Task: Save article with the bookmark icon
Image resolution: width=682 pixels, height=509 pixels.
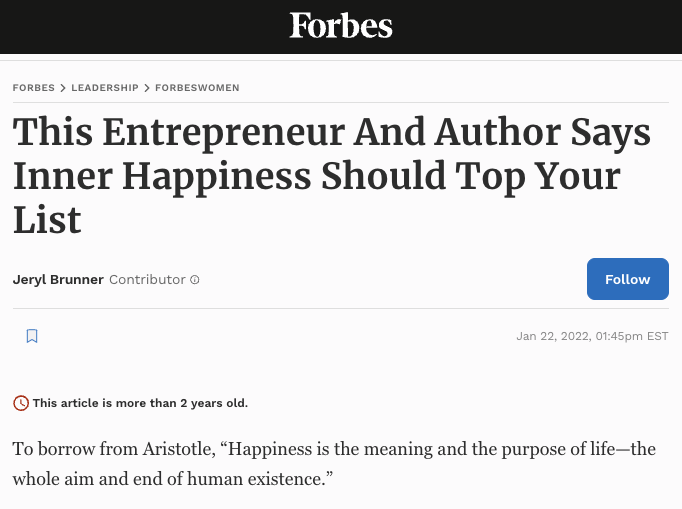Action: click(x=32, y=336)
